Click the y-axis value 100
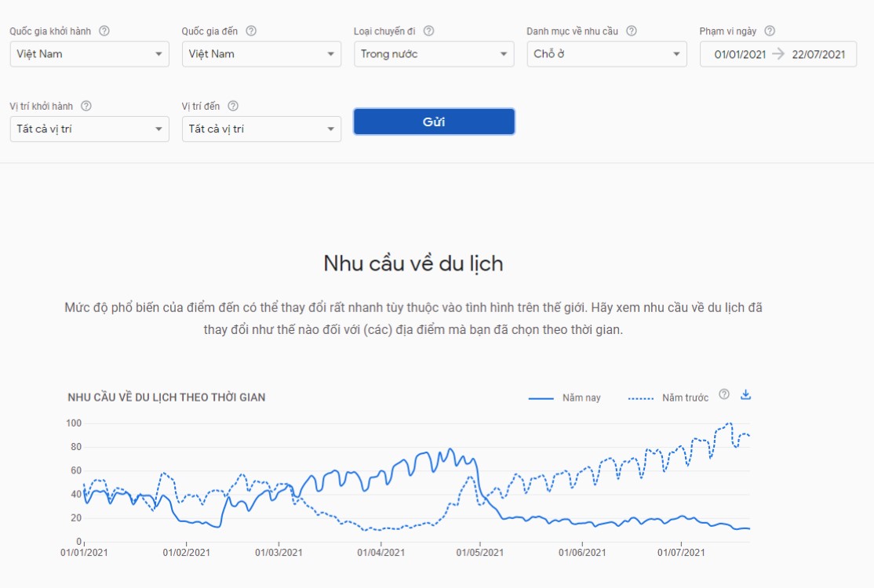 tap(74, 423)
